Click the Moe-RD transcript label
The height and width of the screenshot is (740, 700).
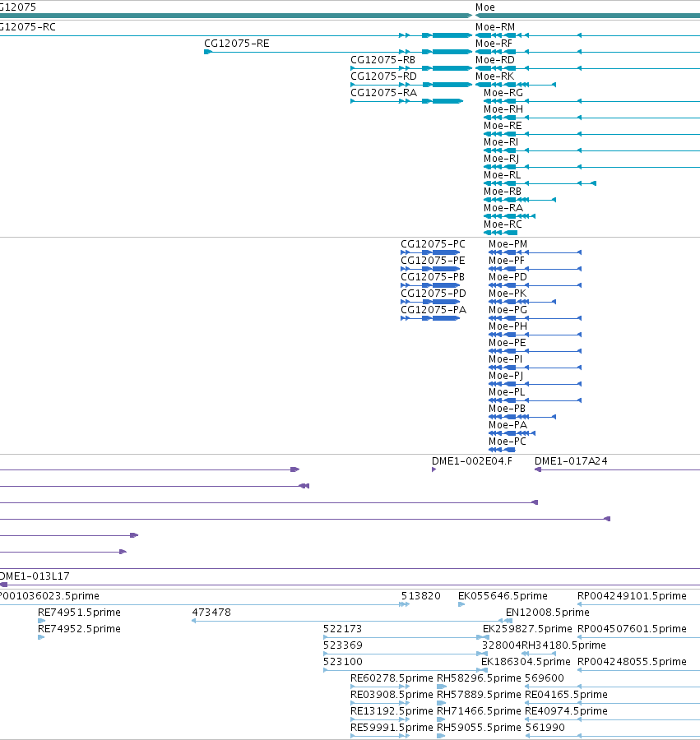click(494, 60)
